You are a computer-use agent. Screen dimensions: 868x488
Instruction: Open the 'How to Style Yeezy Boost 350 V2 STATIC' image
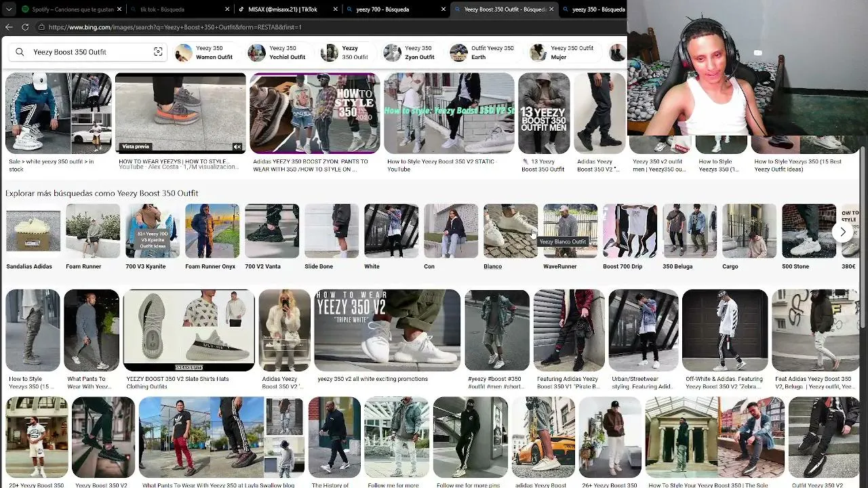coord(449,113)
